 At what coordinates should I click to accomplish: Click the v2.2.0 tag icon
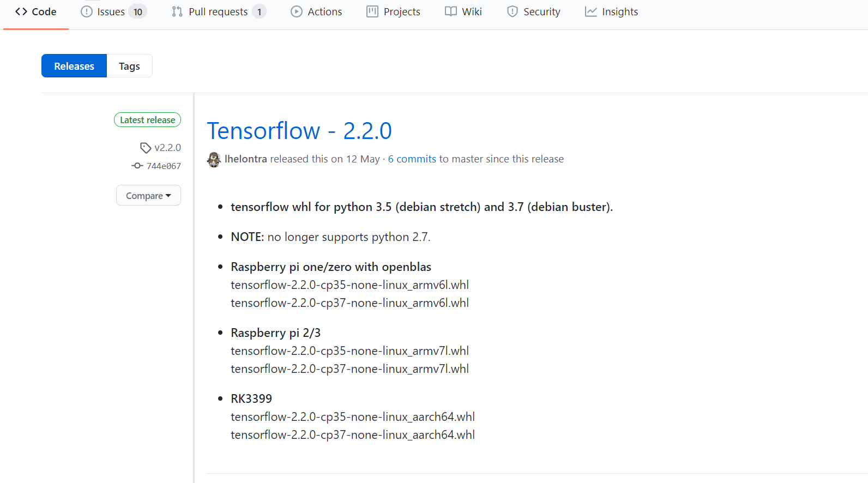[x=145, y=147]
